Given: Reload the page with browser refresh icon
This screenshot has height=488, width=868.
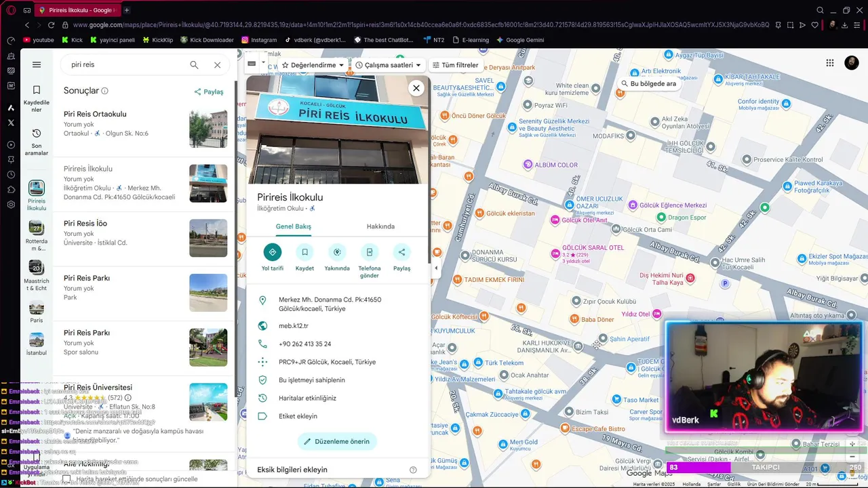Looking at the screenshot, I should [x=51, y=25].
